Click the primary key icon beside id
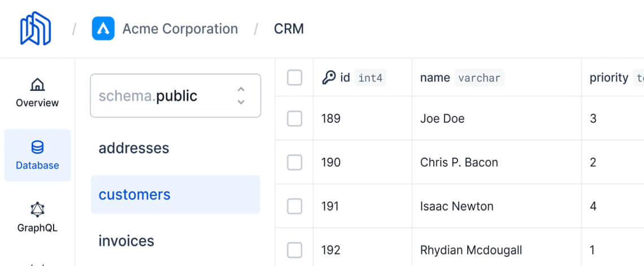 [x=329, y=77]
